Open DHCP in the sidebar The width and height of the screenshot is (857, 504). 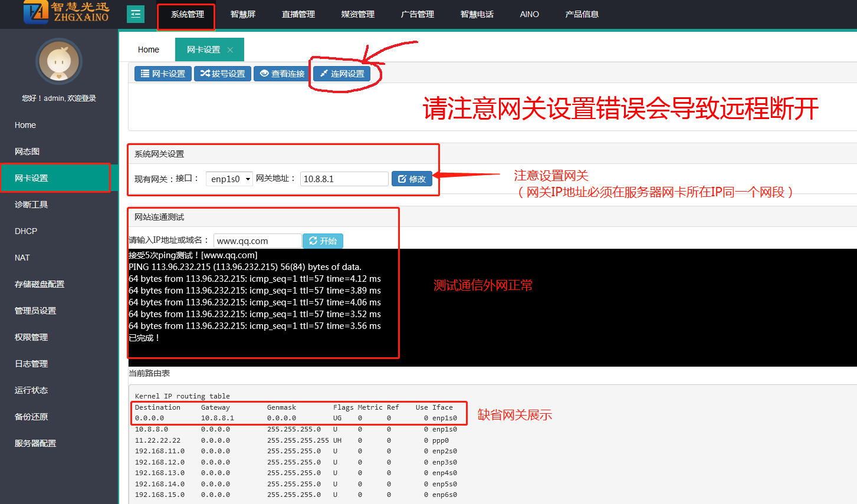pos(26,231)
